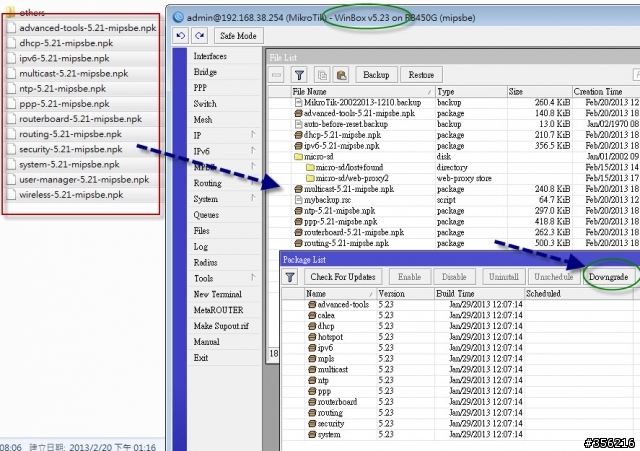Expand the IP submenu arrow
Screen dimensions: 640x451
pos(253,135)
